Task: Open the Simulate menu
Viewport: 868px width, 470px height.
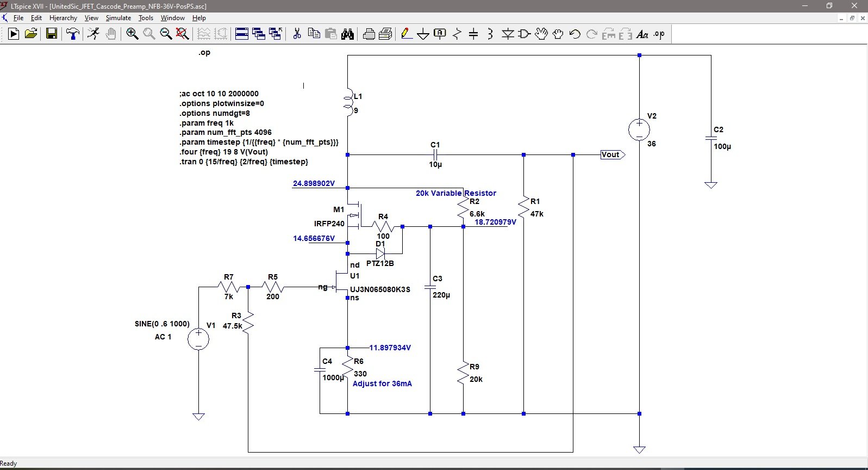Action: (x=118, y=18)
